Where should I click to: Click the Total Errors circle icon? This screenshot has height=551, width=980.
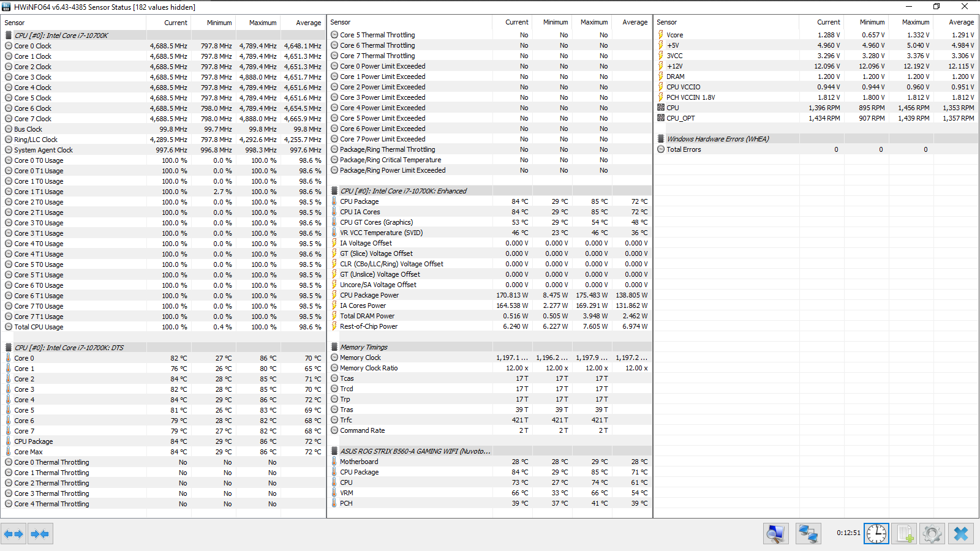coord(661,149)
